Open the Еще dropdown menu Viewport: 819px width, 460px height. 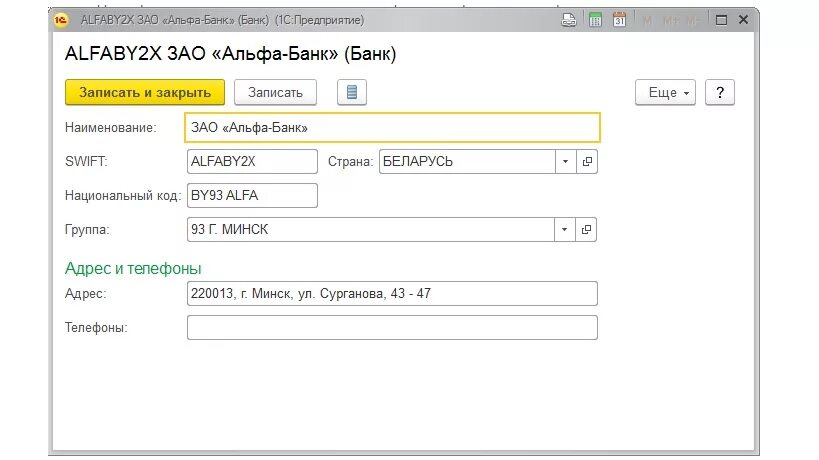[x=665, y=92]
